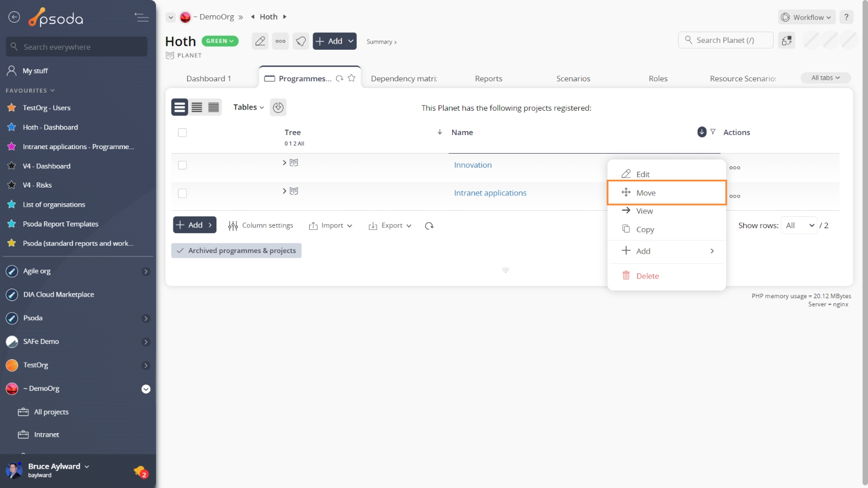Open the Workflow dropdown

(x=806, y=18)
